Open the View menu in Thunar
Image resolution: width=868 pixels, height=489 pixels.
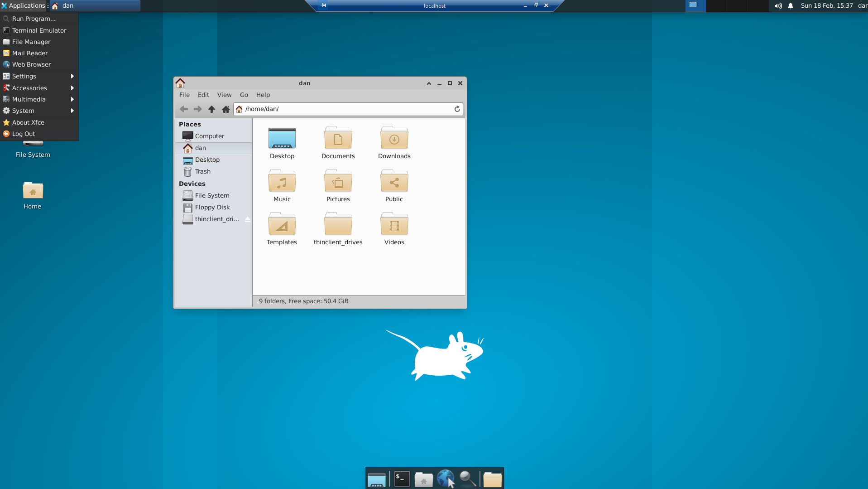pyautogui.click(x=224, y=95)
